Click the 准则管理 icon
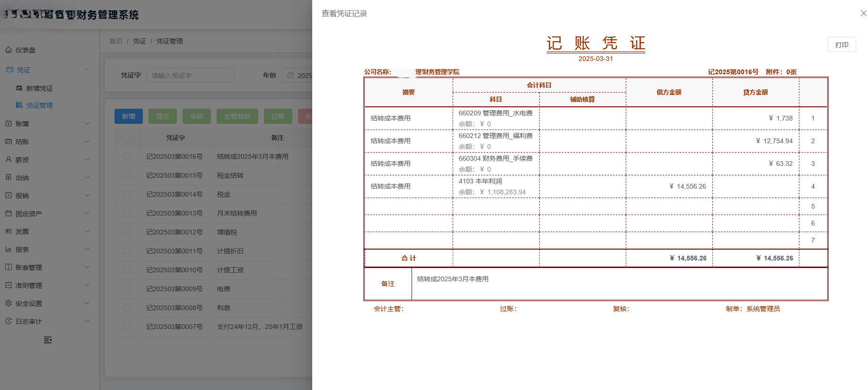Image resolution: width=868 pixels, height=390 pixels. (x=9, y=285)
